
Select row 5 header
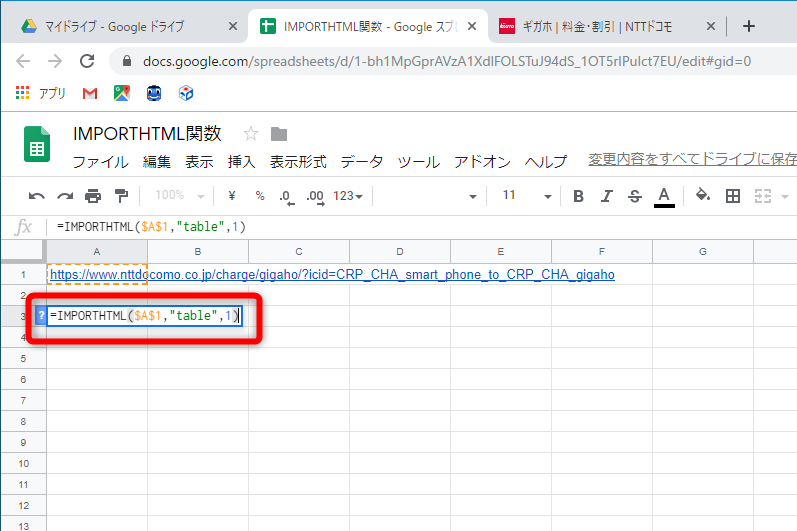tap(23, 359)
